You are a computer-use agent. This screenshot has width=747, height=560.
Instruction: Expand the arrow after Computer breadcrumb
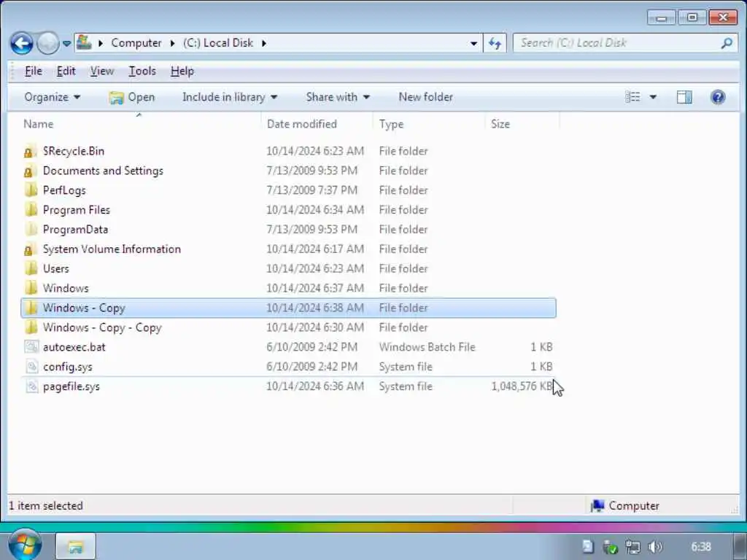pyautogui.click(x=172, y=43)
